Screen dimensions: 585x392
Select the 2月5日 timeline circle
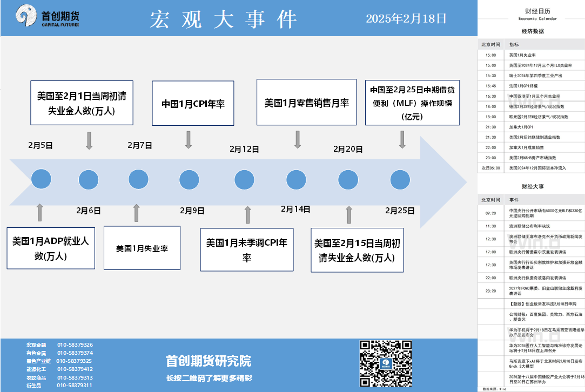(x=41, y=179)
